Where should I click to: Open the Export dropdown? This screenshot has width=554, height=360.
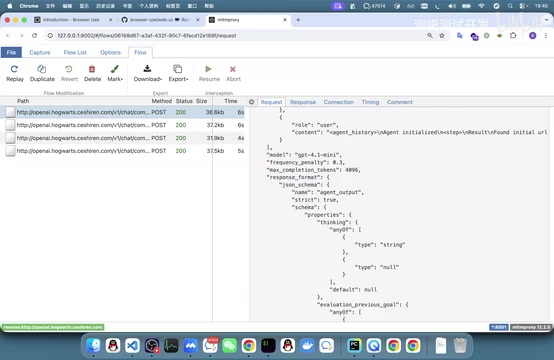[178, 73]
